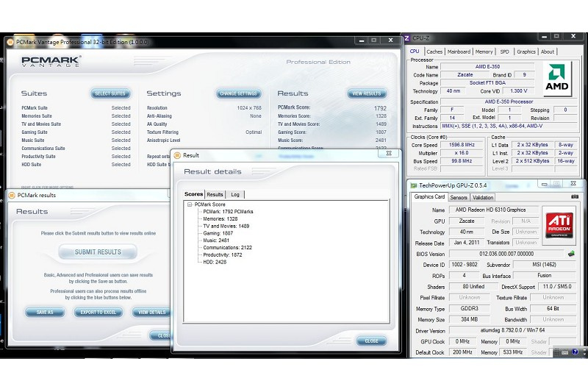This screenshot has width=588, height=392.
Task: Click CPU-Z Name field 'AMD E-350'
Action: [487, 67]
